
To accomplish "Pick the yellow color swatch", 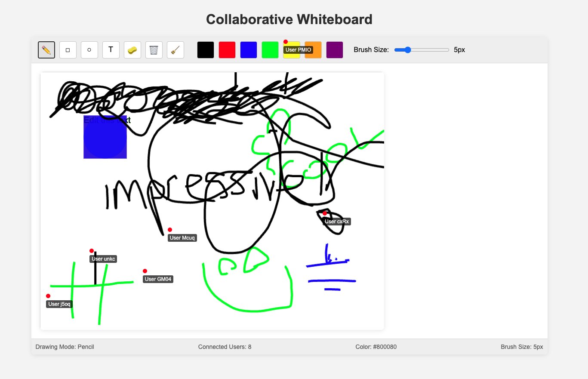I will (292, 50).
